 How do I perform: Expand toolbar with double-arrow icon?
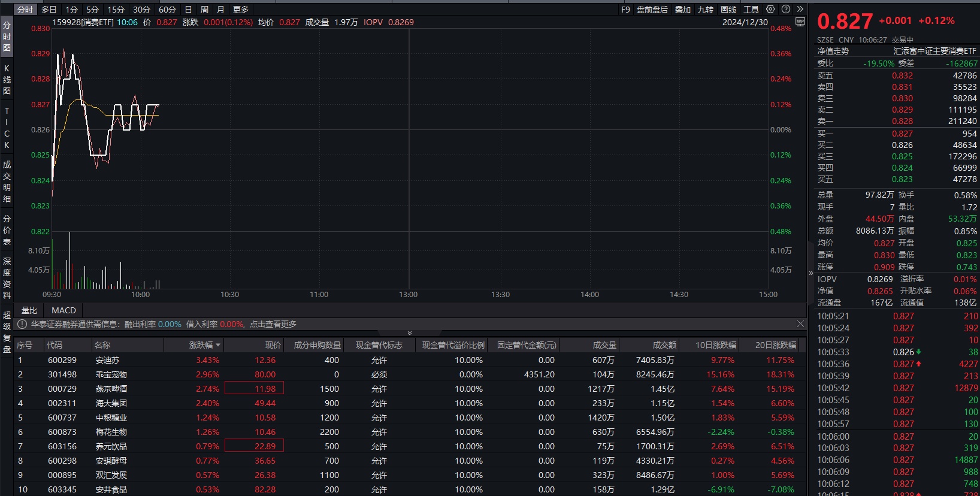point(800,9)
